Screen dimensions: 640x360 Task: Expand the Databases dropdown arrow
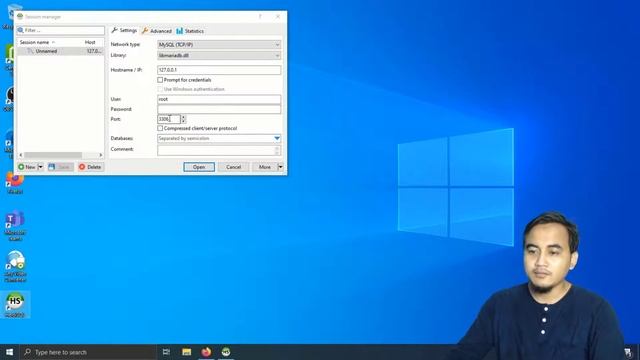click(277, 138)
